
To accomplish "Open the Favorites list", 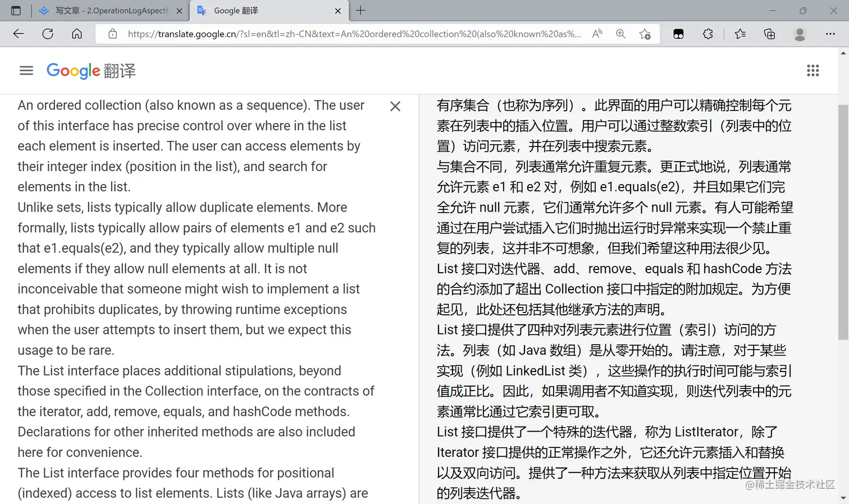I will coord(740,34).
